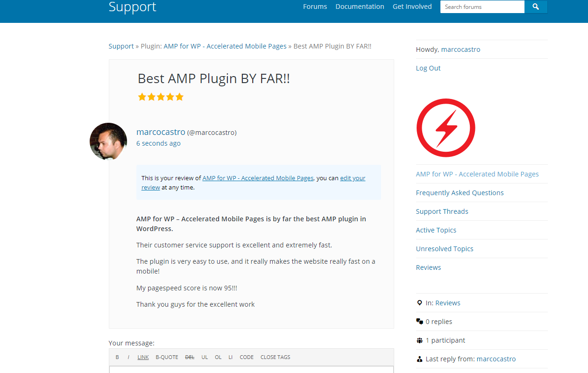Insert a blockquote with B-QUOTE button
The width and height of the screenshot is (588, 373).
167,357
